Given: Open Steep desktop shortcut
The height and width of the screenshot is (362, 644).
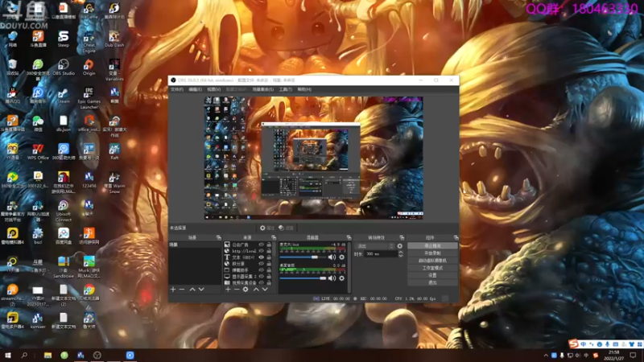Looking at the screenshot, I should click(x=64, y=39).
